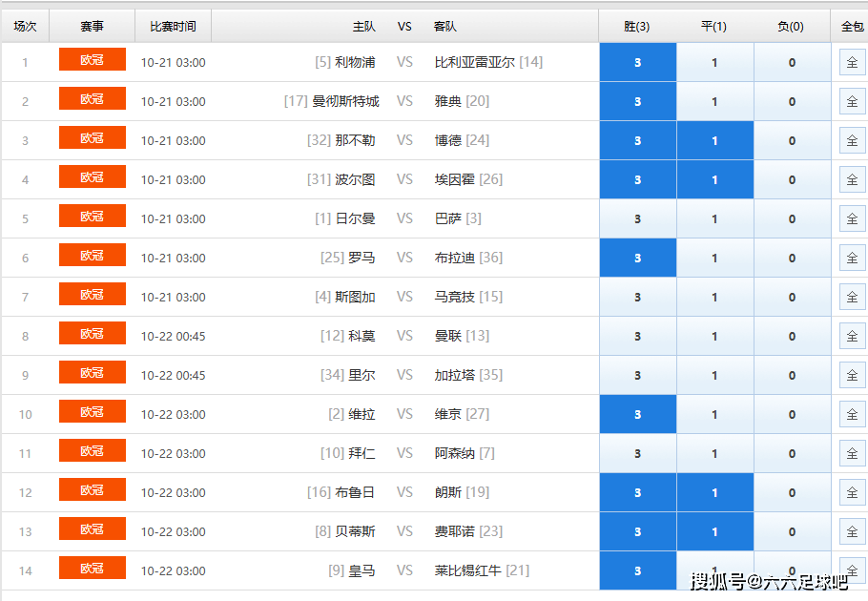Click home team 利物浦

point(355,63)
